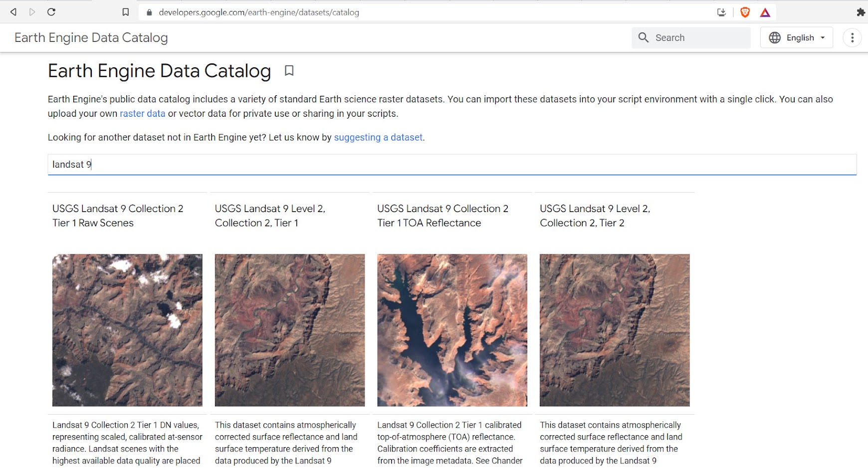The image size is (868, 468).
Task: Go forward using the browser forward arrow
Action: click(32, 12)
